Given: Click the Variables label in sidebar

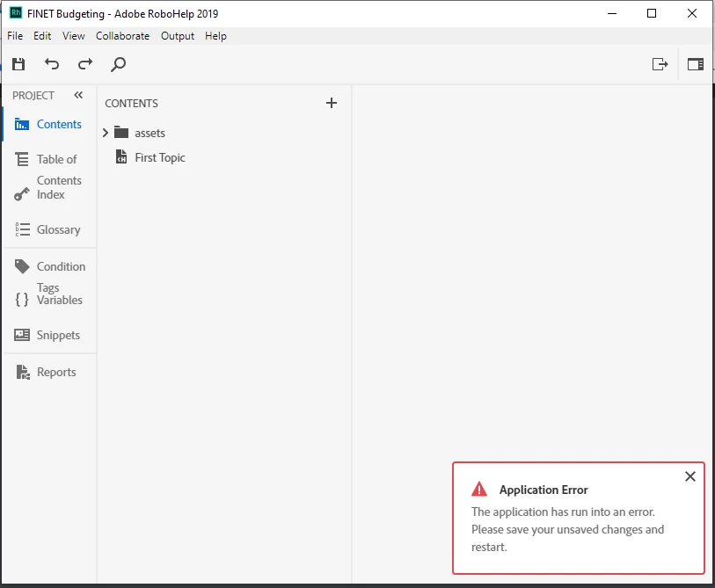Looking at the screenshot, I should tap(60, 300).
